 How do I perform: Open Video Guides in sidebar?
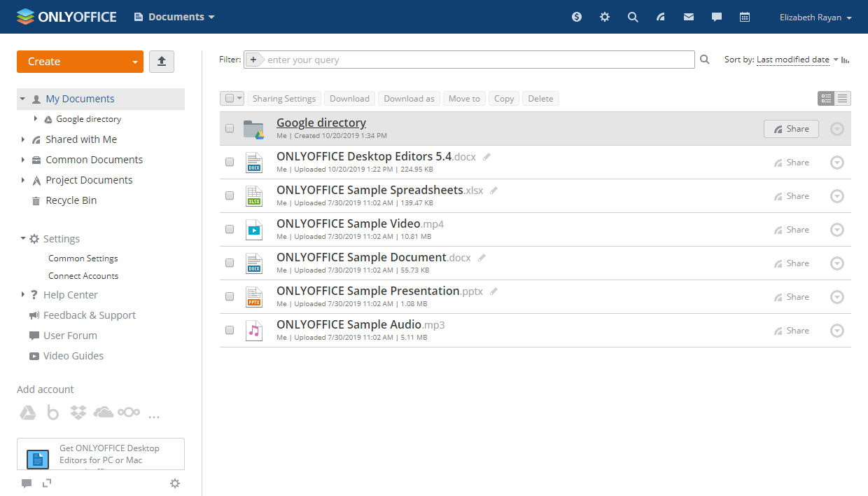(x=73, y=356)
